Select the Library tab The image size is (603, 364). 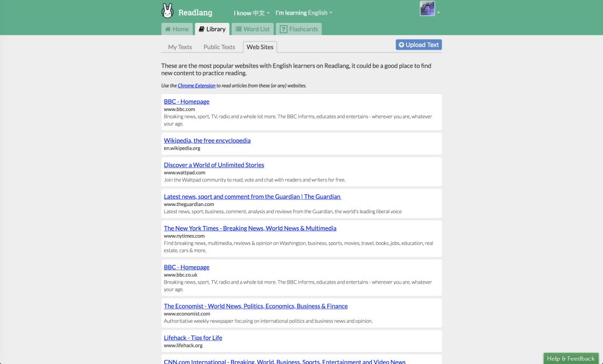pyautogui.click(x=212, y=29)
